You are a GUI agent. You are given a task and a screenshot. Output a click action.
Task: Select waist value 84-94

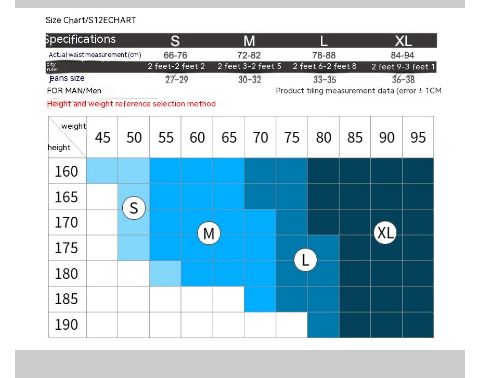click(402, 55)
